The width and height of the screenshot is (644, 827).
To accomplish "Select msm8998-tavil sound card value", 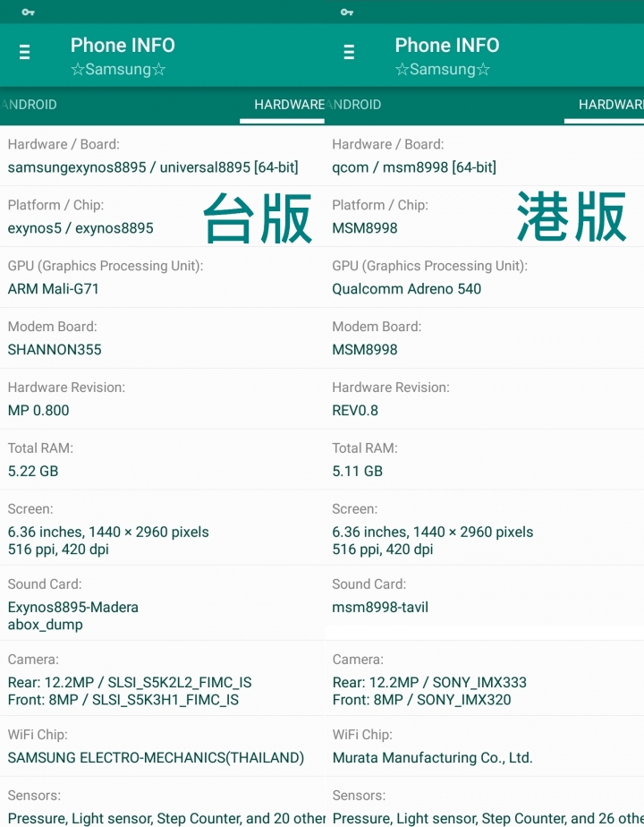I will [380, 608].
